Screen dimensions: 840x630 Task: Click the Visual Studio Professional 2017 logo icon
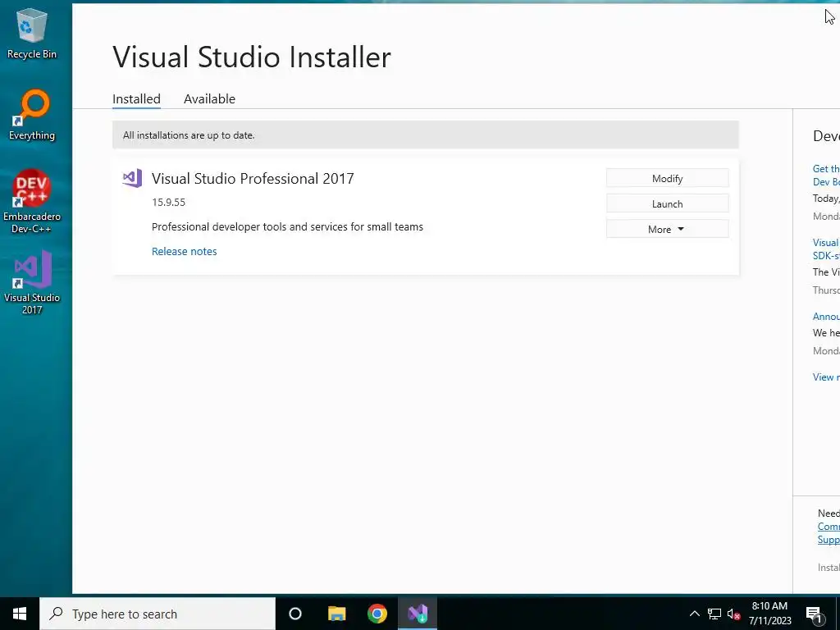click(132, 178)
